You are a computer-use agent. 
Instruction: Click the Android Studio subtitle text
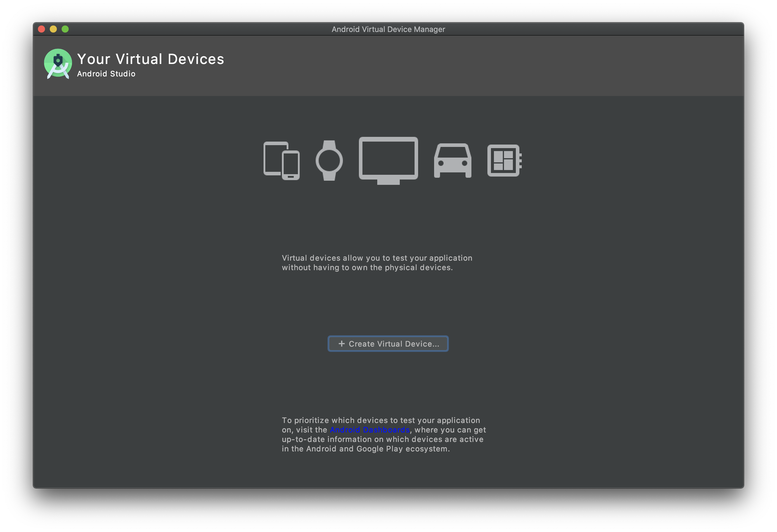106,73
